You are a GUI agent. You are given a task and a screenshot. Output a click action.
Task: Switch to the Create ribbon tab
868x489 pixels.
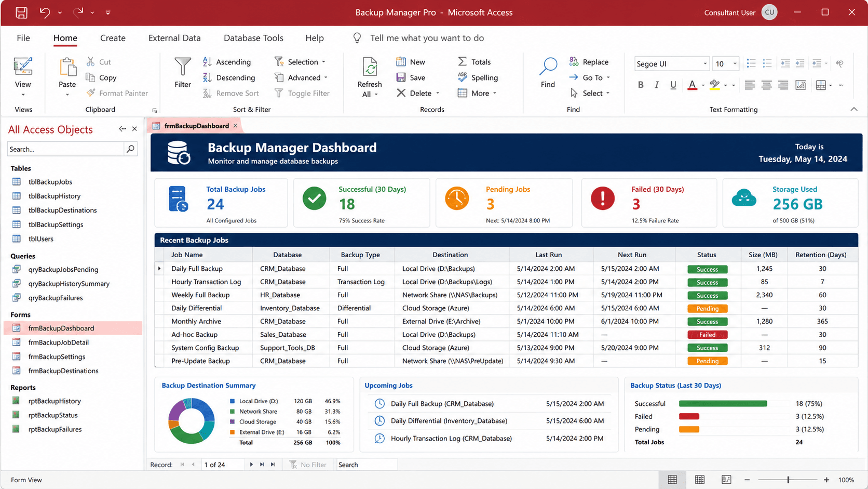113,38
